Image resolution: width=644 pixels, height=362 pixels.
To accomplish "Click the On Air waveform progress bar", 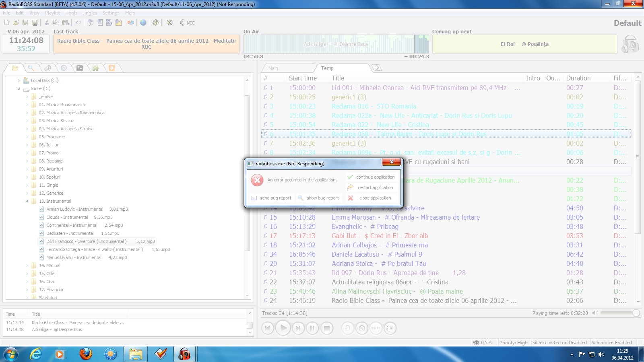I will tap(336, 44).
